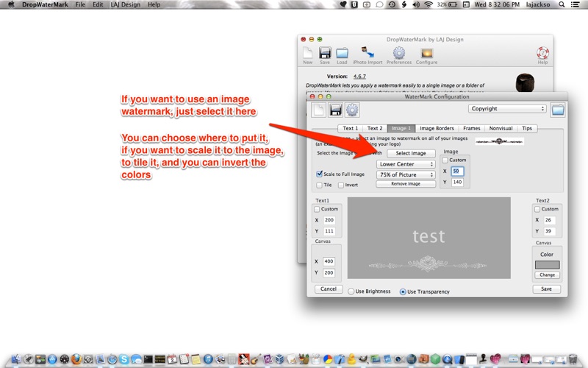The image size is (588, 368).
Task: Click Cancel in WaterMark Configuration
Action: coord(329,289)
